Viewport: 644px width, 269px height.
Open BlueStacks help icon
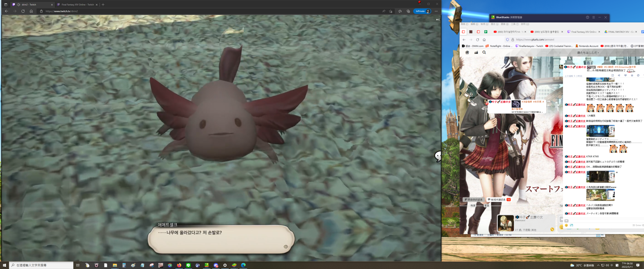click(587, 17)
